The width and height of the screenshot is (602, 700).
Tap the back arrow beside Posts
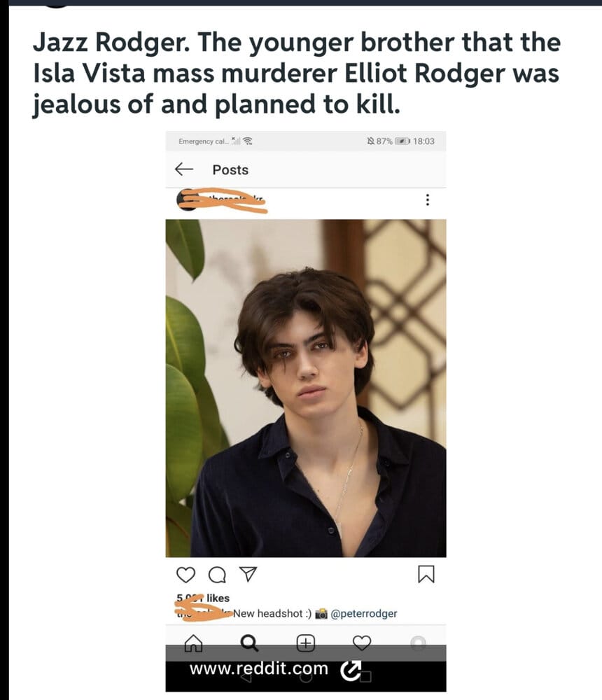point(183,169)
